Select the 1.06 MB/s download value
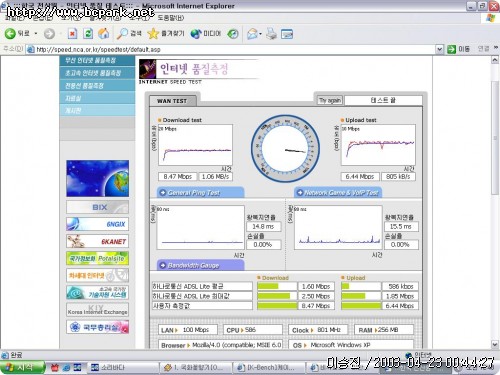This screenshot has width=500, height=375. 215,176
